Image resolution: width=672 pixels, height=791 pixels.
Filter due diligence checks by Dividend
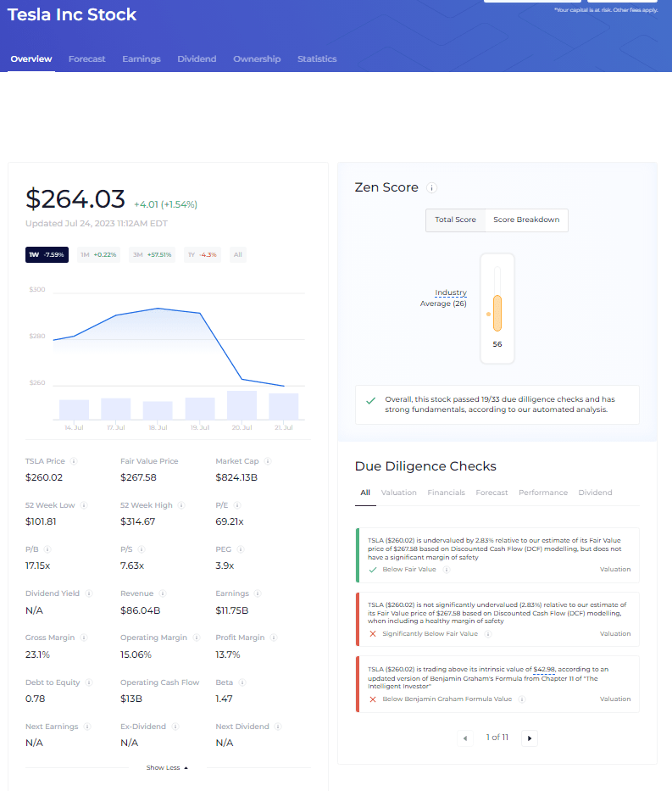[x=595, y=493]
